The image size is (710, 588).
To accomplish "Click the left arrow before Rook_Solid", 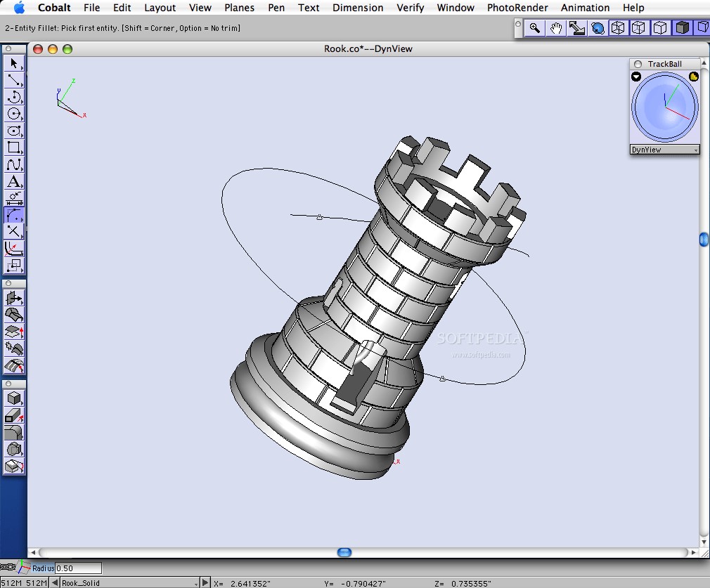I will click(x=55, y=582).
